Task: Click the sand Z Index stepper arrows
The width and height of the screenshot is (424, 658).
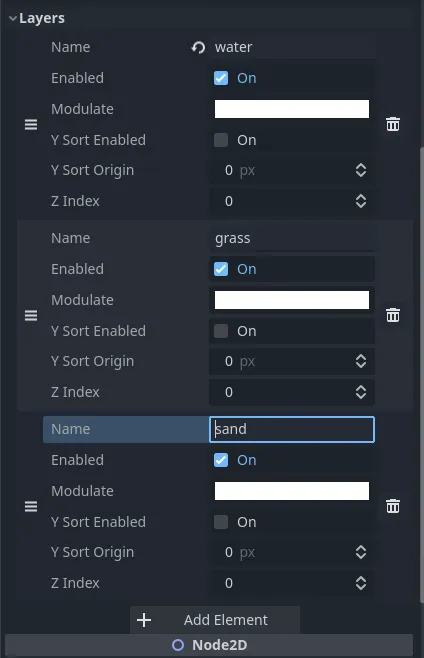Action: (361, 583)
